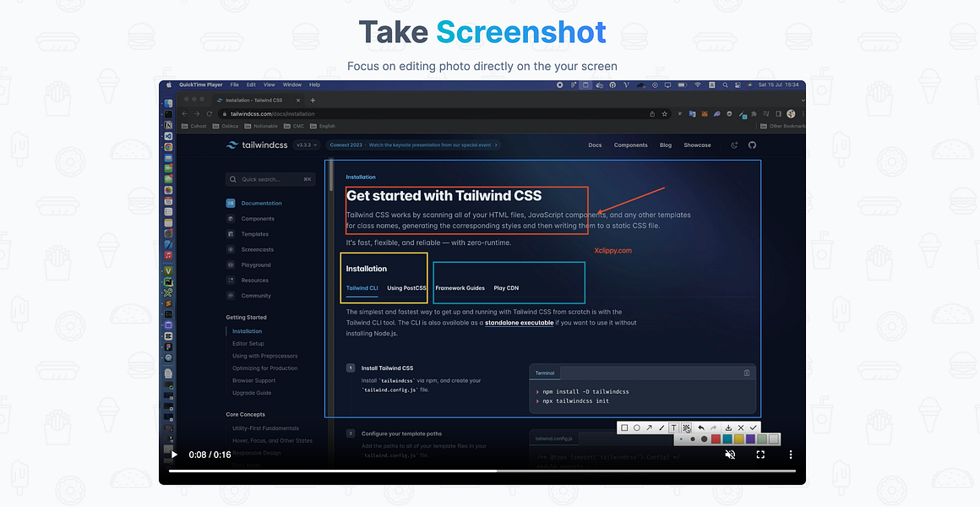The image size is (980, 507).
Task: Open the Tailwind GitHub icon link
Action: (x=753, y=145)
